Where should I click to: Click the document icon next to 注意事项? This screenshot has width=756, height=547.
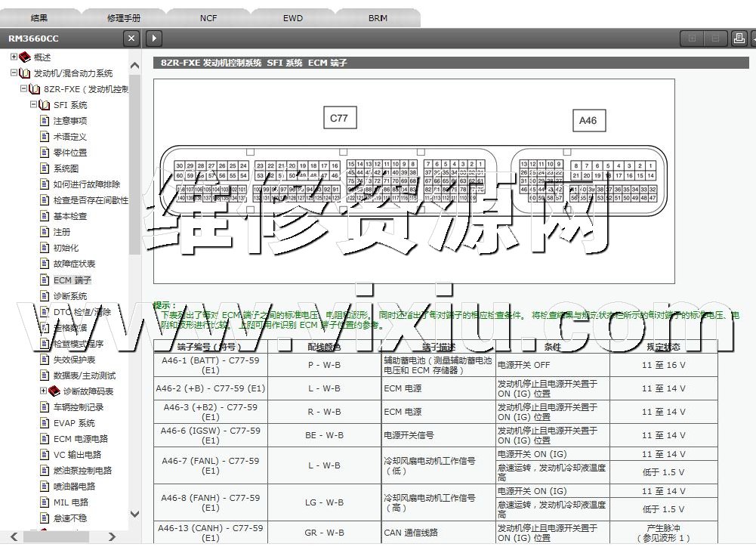pyautogui.click(x=45, y=121)
